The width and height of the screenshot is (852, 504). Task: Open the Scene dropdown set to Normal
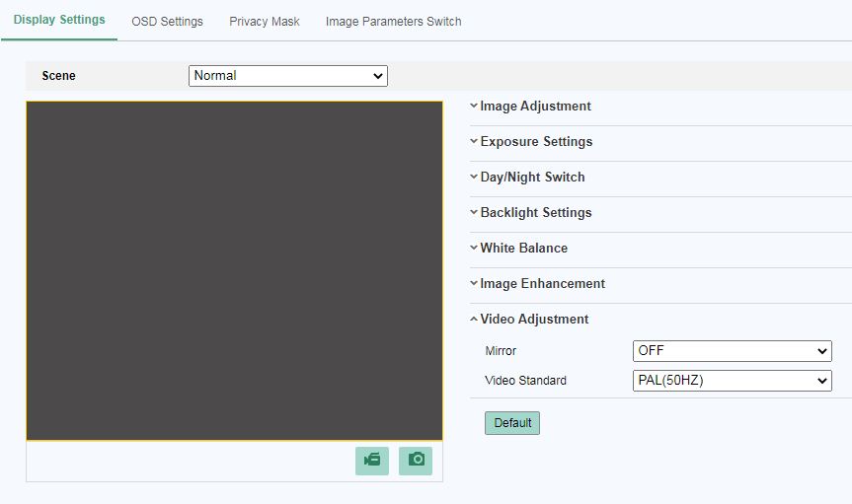coord(287,76)
